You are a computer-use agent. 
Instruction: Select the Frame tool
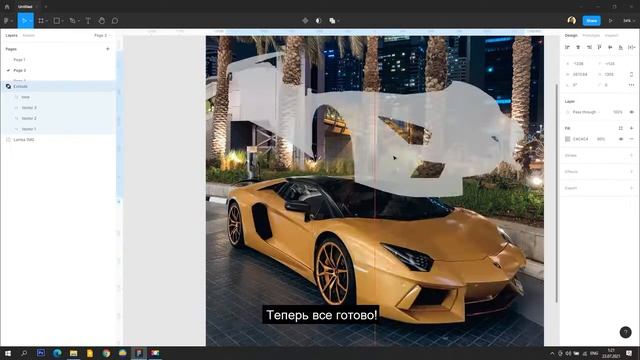[x=41, y=20]
